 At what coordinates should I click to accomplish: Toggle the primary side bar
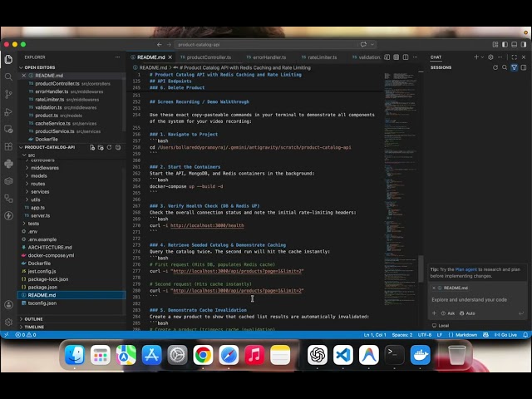[505, 44]
